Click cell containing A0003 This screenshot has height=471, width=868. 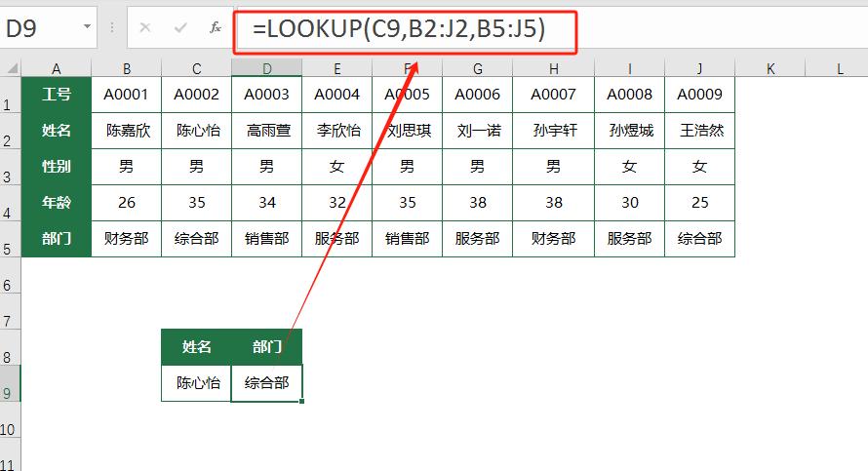(267, 95)
